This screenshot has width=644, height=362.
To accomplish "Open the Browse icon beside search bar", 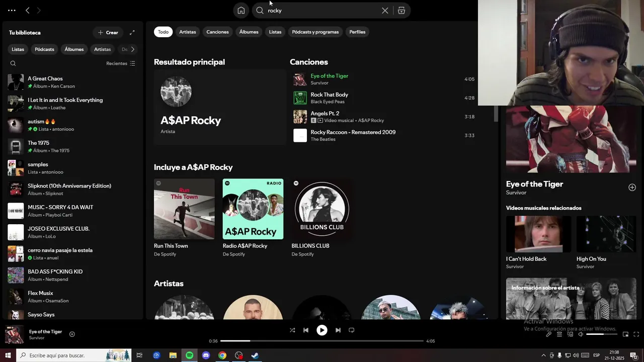I will pyautogui.click(x=401, y=11).
